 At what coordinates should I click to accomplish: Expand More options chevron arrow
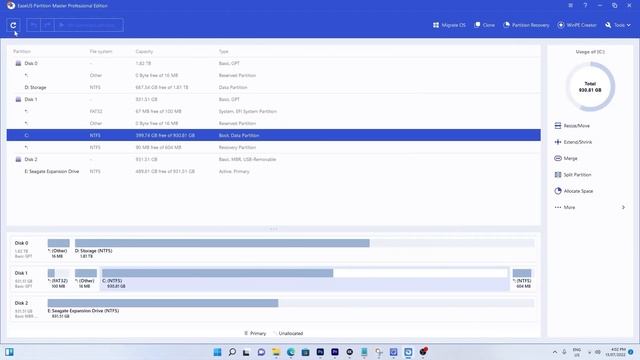click(x=623, y=207)
